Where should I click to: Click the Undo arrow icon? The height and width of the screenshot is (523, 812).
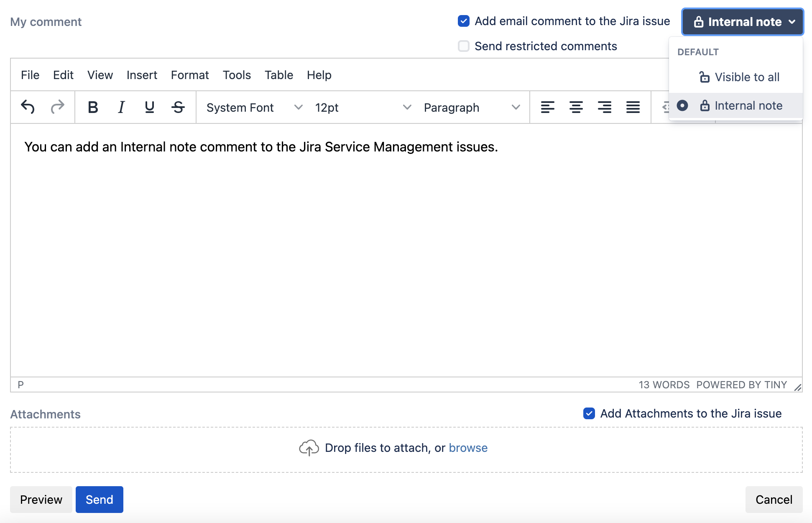[x=28, y=107]
